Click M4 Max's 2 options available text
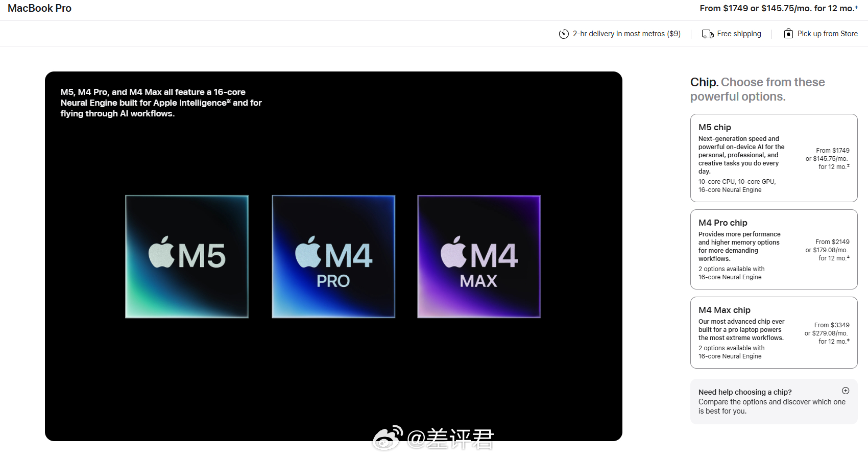The width and height of the screenshot is (868, 459). [731, 348]
